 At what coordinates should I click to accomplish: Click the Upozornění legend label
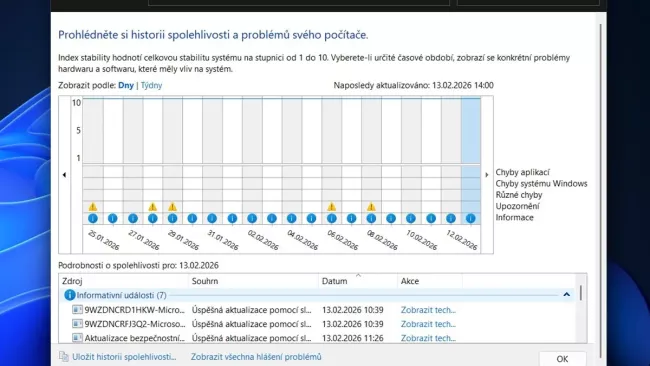(518, 206)
